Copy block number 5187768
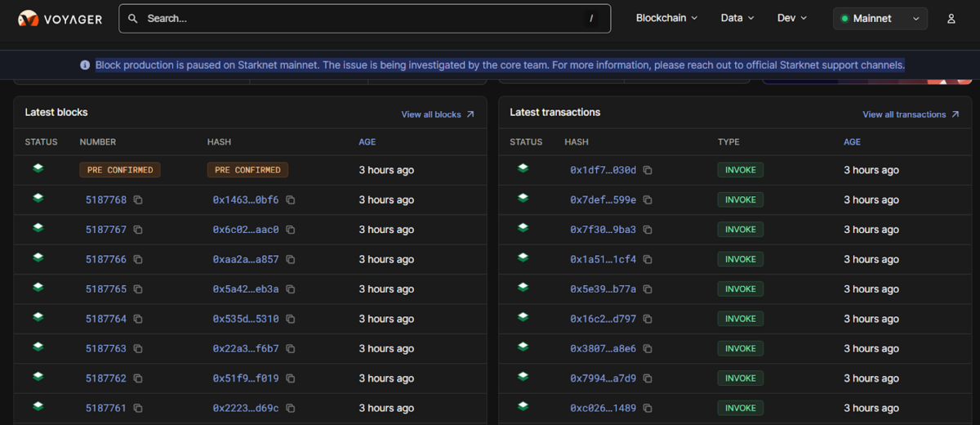The image size is (980, 425). pos(138,200)
